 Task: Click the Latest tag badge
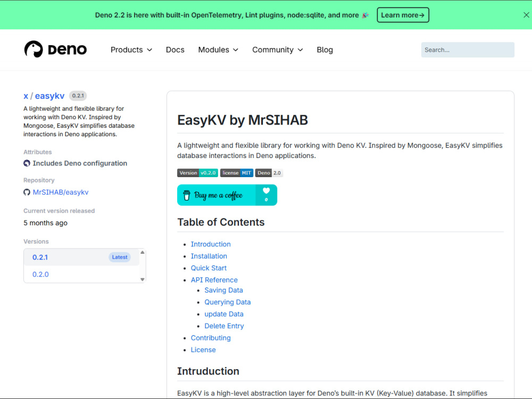(119, 257)
